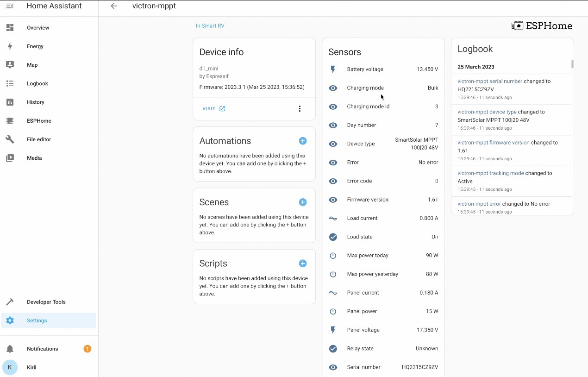
Task: Click the Charging mode value Bulk
Action: coord(433,88)
